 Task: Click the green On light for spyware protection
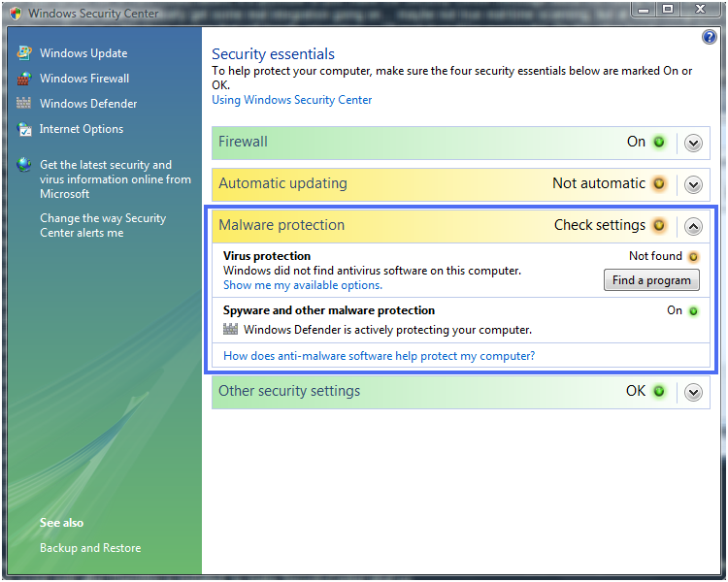pos(693,311)
